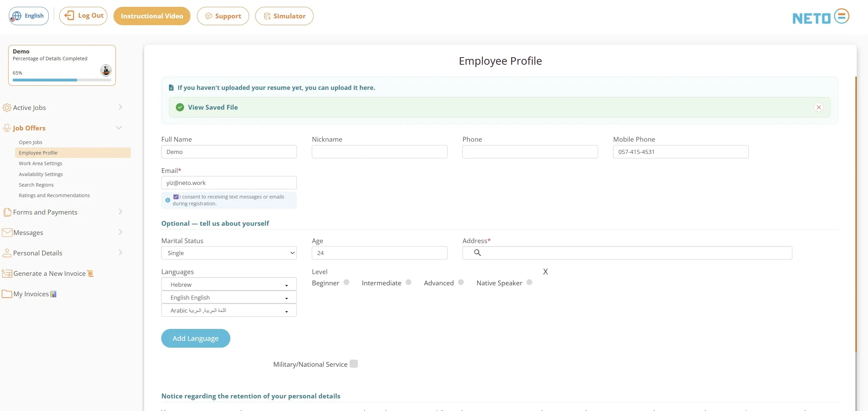Image resolution: width=868 pixels, height=411 pixels.
Task: Click the View Saved File link
Action: (x=213, y=107)
